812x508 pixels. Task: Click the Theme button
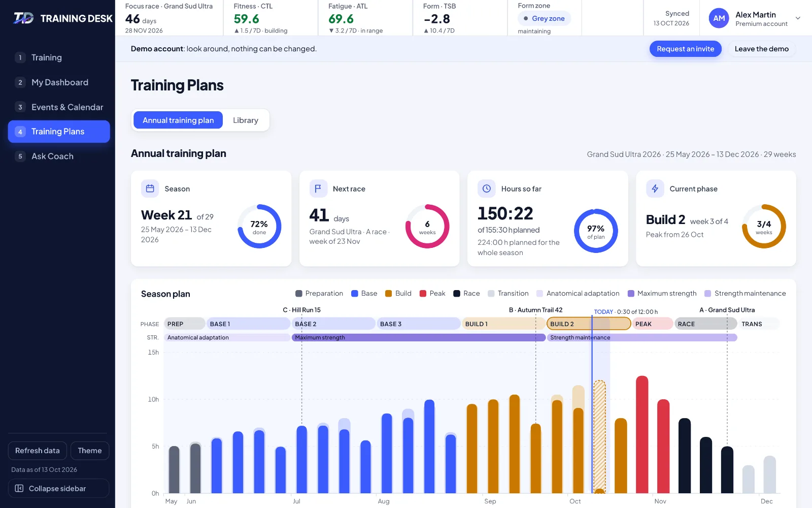[x=90, y=451]
